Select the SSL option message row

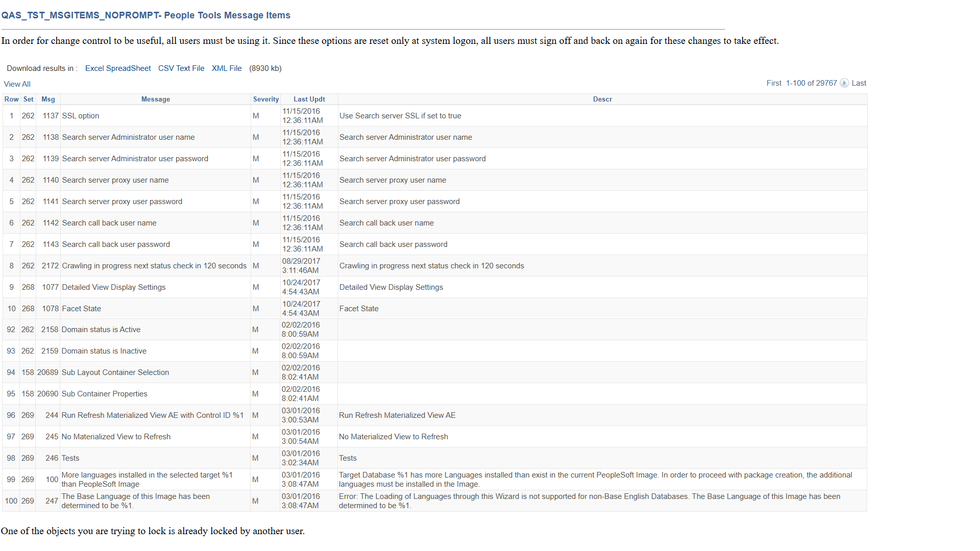click(81, 116)
